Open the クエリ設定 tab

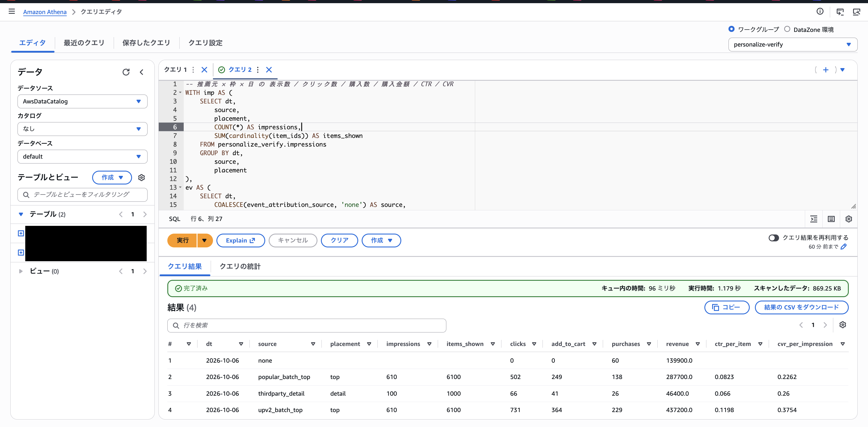point(205,43)
